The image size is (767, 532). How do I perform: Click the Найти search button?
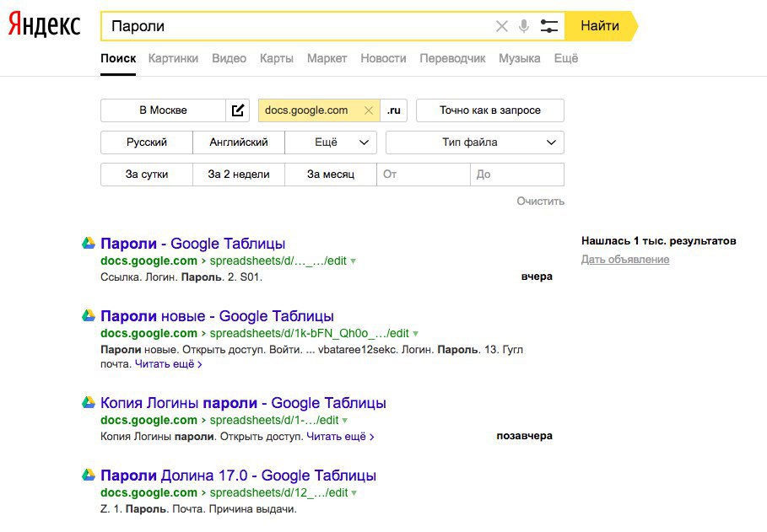[x=601, y=26]
